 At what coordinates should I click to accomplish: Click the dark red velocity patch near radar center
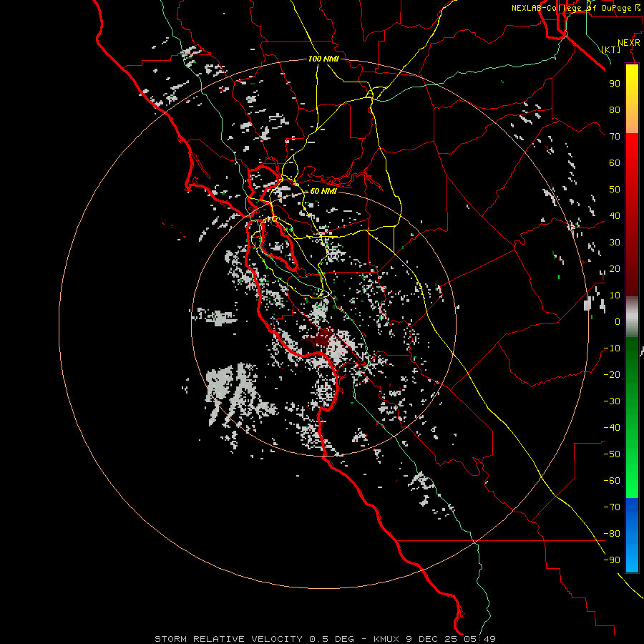[x=320, y=339]
